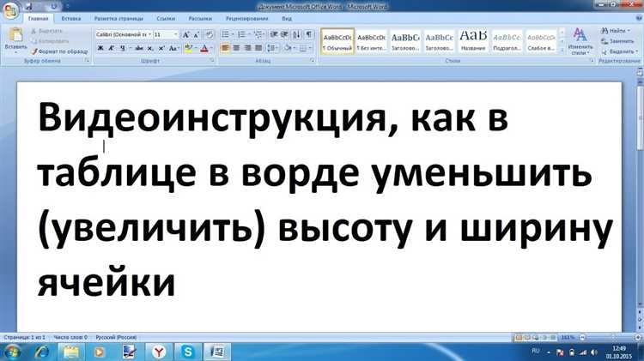644x361 pixels.
Task: Open the Ссылки tab
Action: pos(166,19)
